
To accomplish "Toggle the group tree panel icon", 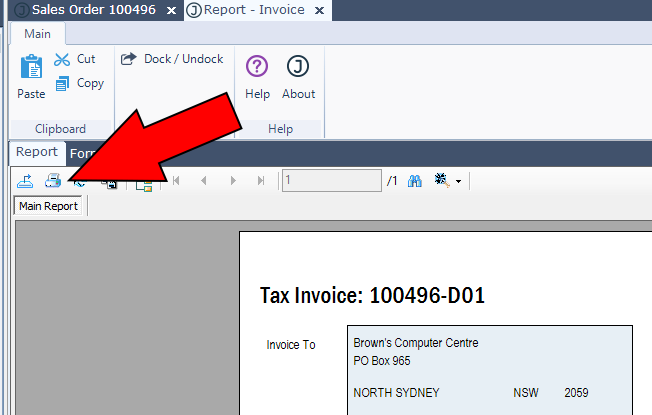I will pos(144,182).
